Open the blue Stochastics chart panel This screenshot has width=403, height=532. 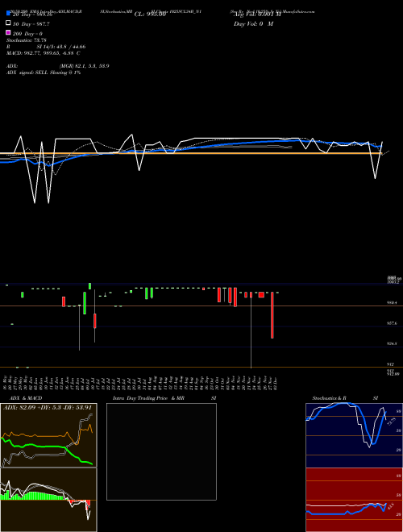click(x=354, y=435)
